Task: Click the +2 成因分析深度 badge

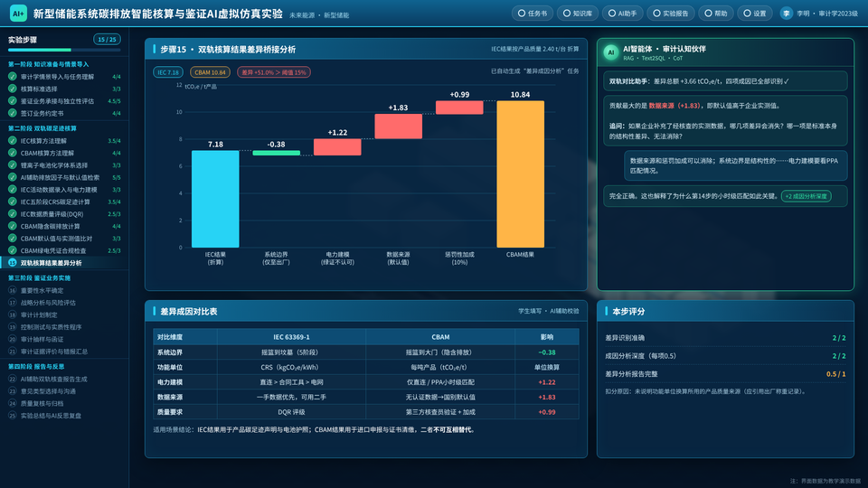Action: 806,196
